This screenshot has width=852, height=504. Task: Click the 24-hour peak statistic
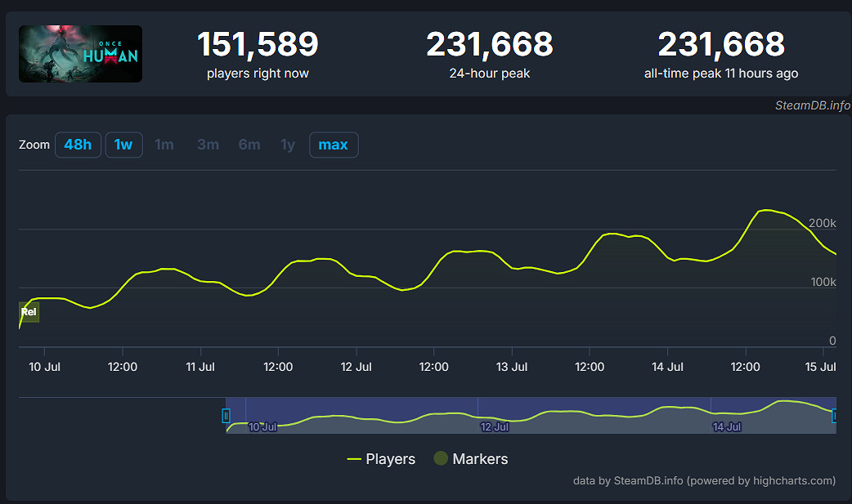(x=489, y=54)
